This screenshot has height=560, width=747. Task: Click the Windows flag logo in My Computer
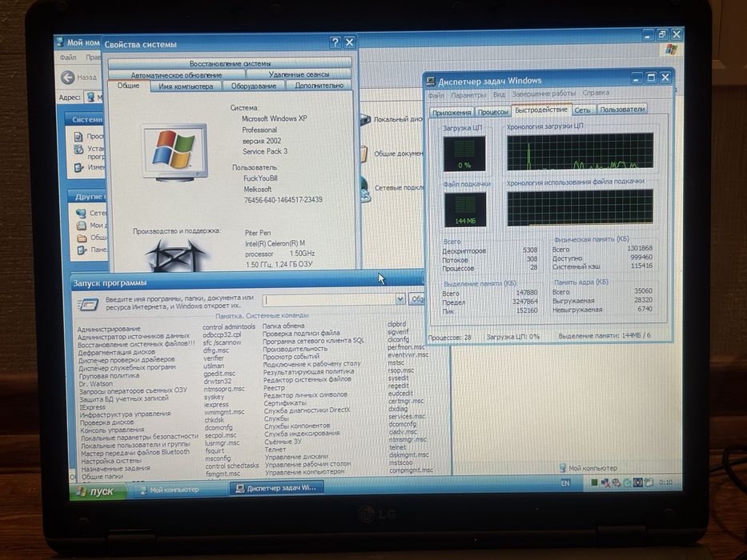click(x=671, y=50)
